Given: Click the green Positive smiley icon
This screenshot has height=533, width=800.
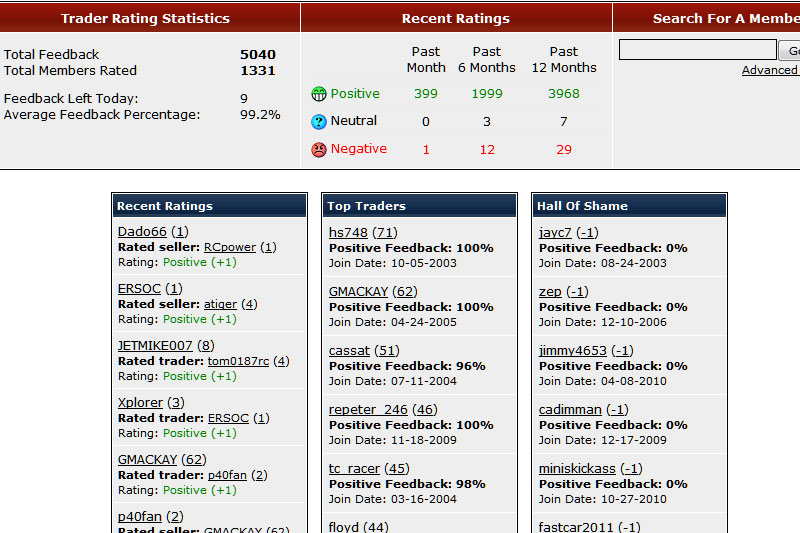Looking at the screenshot, I should [319, 94].
